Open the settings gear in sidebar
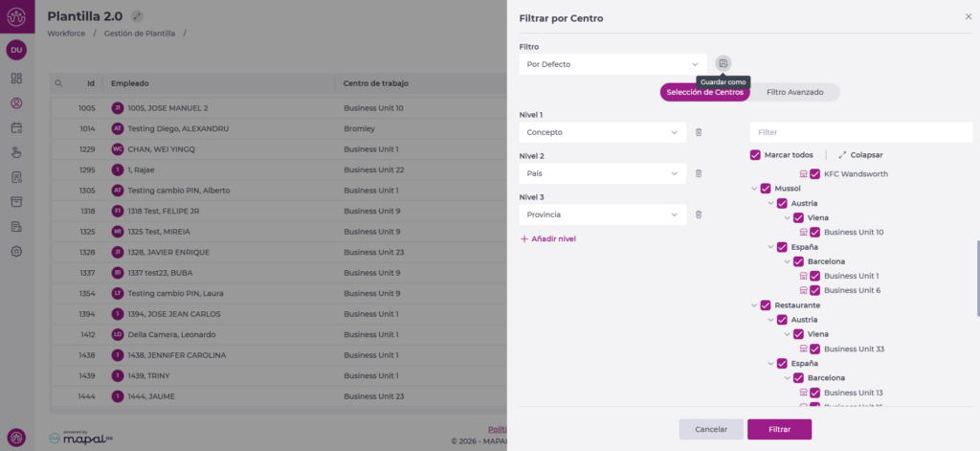The width and height of the screenshot is (980, 451). point(17,252)
